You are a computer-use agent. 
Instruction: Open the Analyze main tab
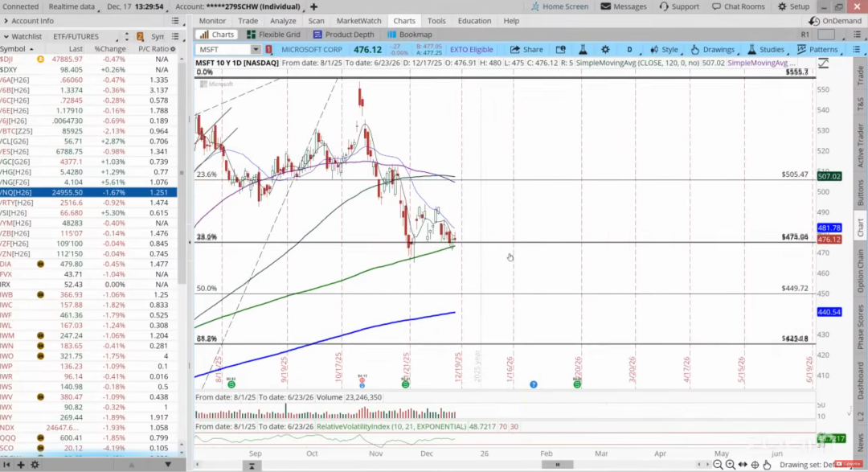[283, 20]
